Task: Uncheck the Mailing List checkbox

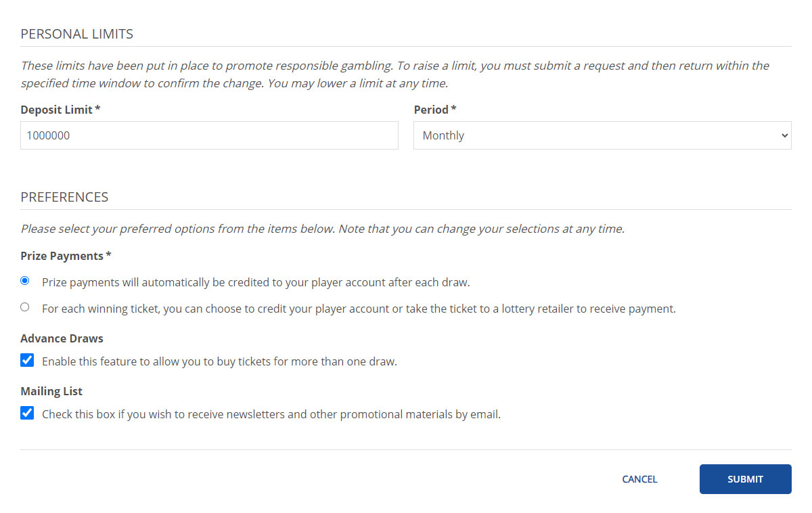Action: [27, 414]
